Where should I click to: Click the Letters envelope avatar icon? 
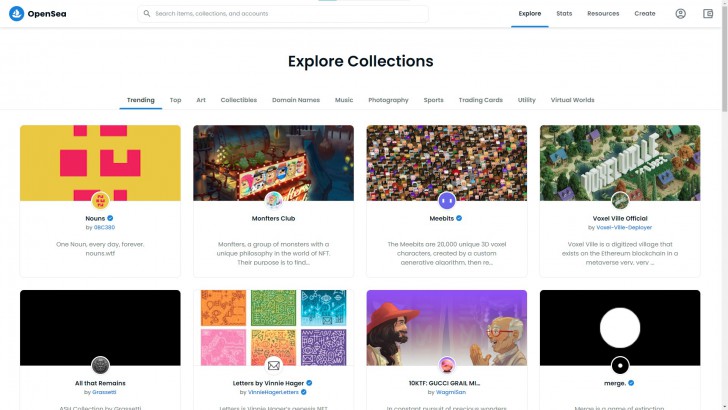pyautogui.click(x=273, y=365)
